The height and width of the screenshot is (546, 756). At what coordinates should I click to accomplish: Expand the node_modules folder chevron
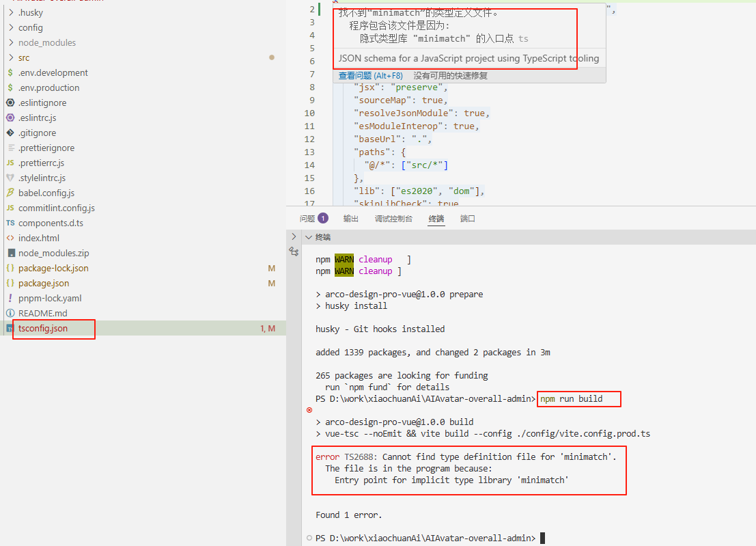pos(11,42)
